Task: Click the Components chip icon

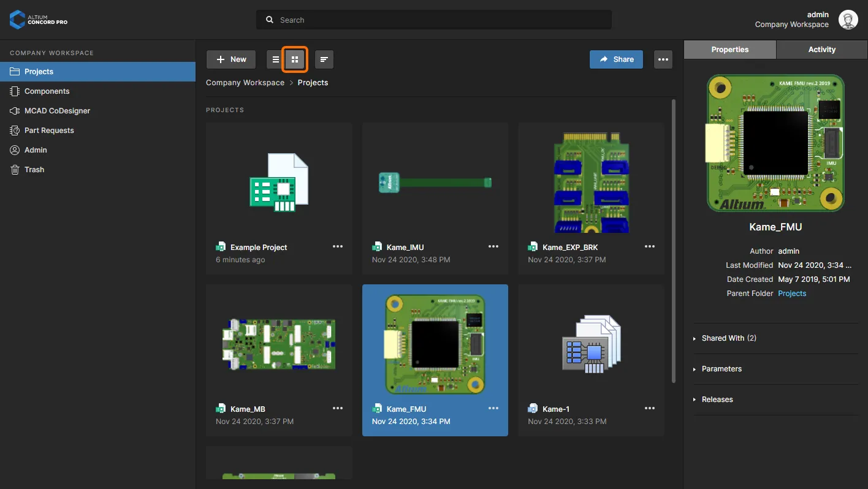Action: click(x=15, y=91)
